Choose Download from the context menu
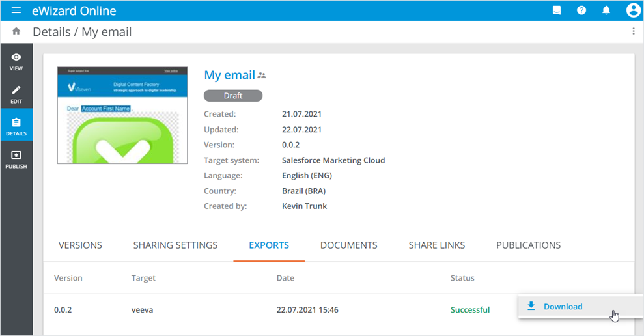The image size is (644, 336). (563, 307)
